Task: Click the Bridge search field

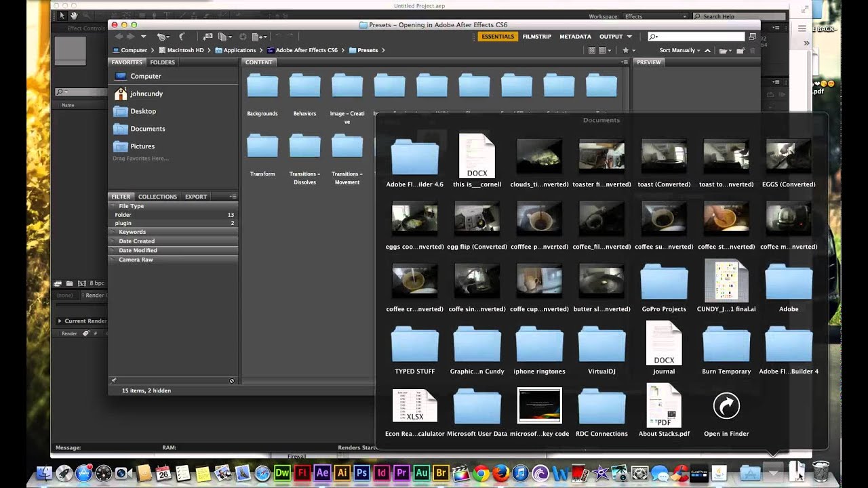Action: pos(696,37)
